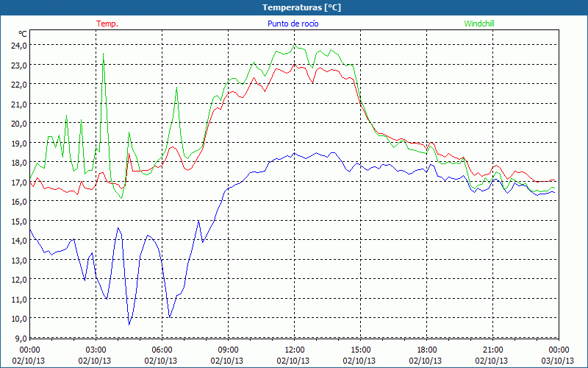Click the green windchill peak at 12:00
The image size is (588, 368).
(x=295, y=45)
